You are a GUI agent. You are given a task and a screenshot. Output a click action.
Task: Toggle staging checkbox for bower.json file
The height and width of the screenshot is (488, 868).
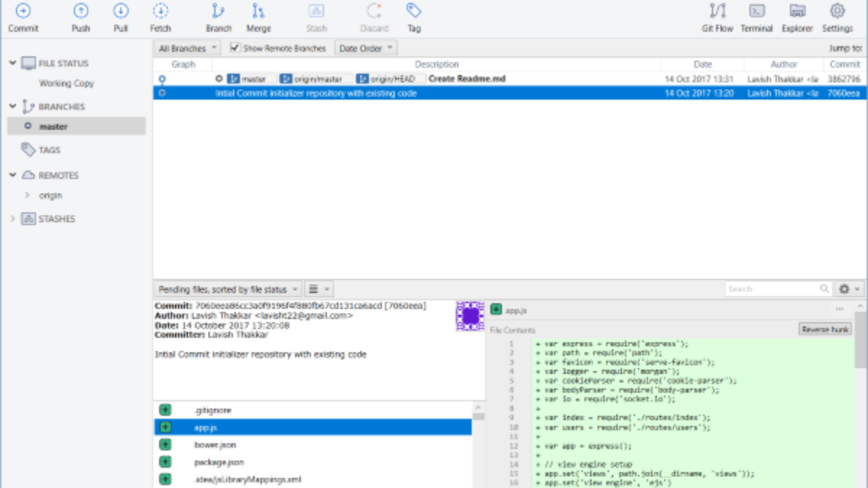point(166,445)
